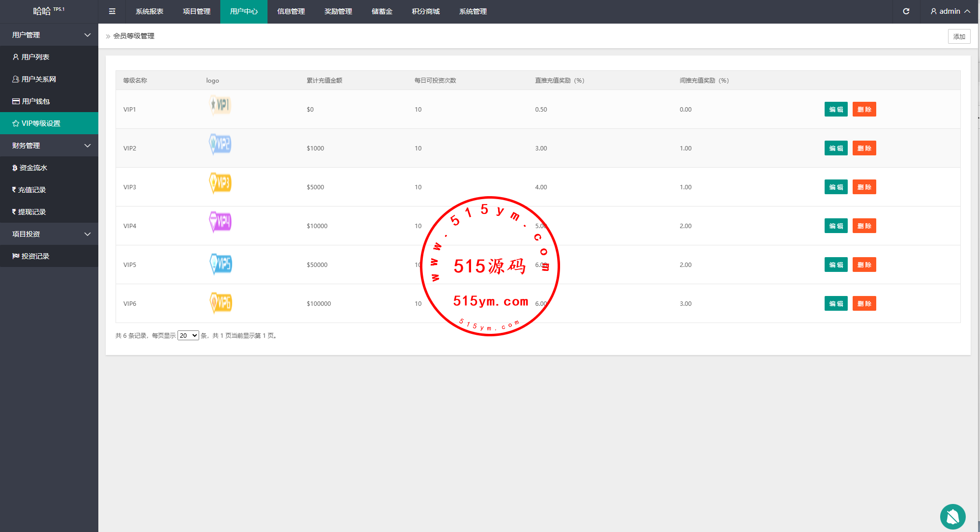Open the records-per-page dropdown

pos(188,335)
